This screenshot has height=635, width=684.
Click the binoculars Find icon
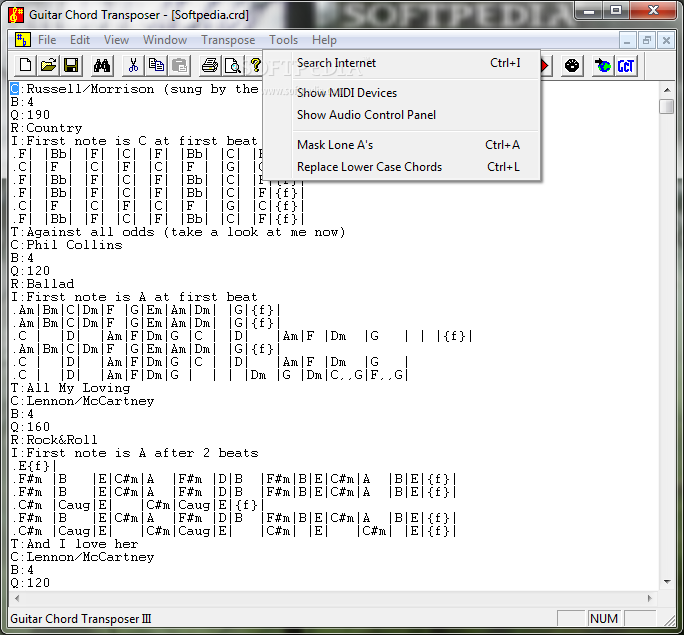coord(102,66)
